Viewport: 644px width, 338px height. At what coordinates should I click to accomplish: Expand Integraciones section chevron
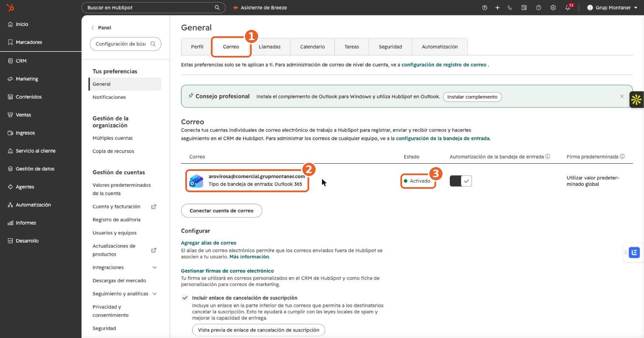coord(154,268)
